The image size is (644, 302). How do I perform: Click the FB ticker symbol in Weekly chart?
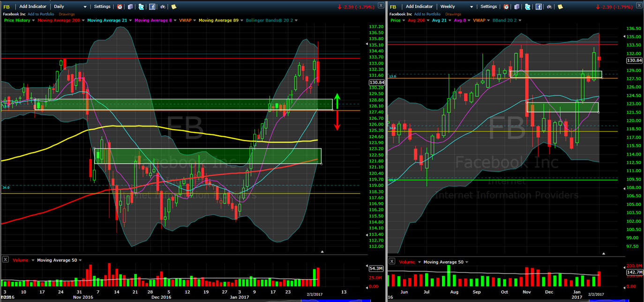pos(393,7)
